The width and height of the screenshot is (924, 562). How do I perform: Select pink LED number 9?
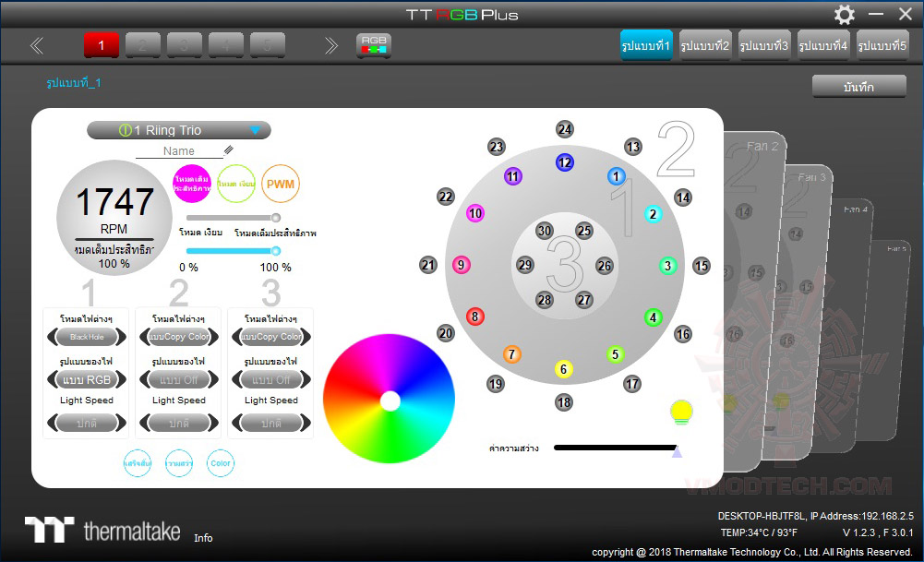pos(461,265)
